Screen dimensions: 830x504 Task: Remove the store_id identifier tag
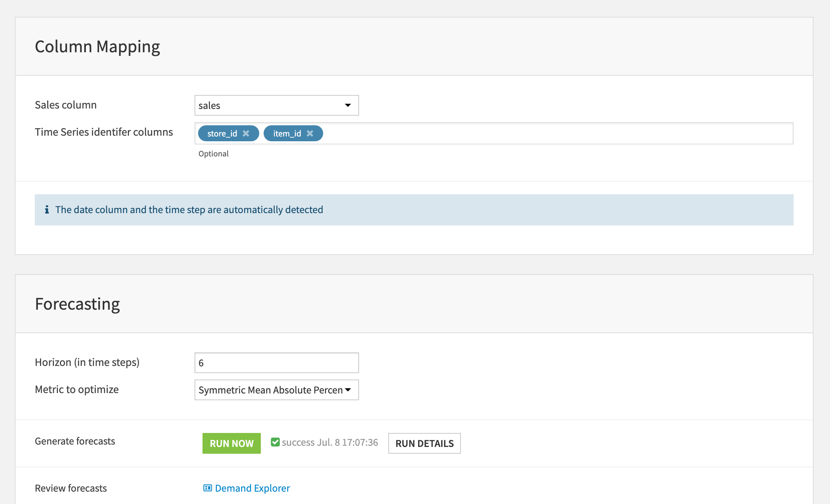pos(247,133)
